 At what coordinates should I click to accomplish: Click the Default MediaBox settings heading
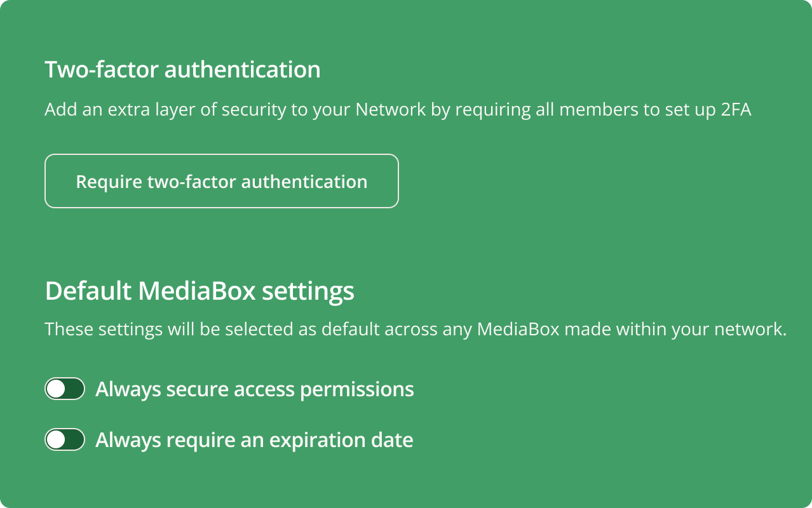200,291
